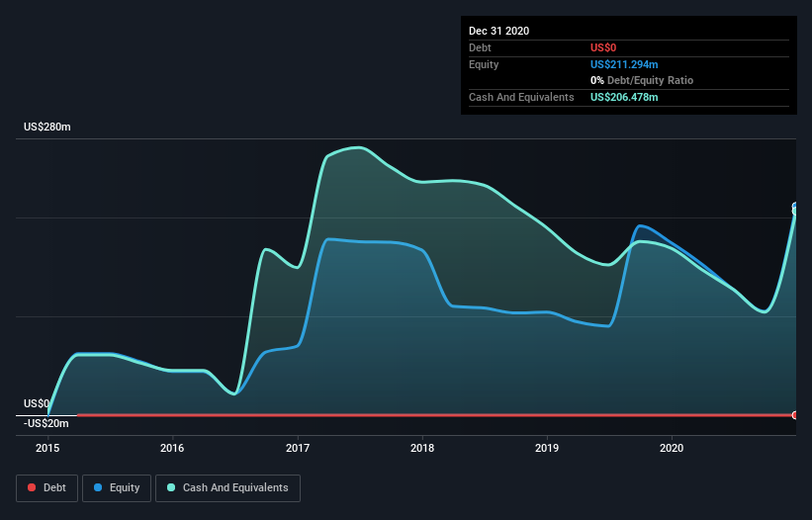Click the US$280m y-axis label
This screenshot has height=520, width=812.
47,127
